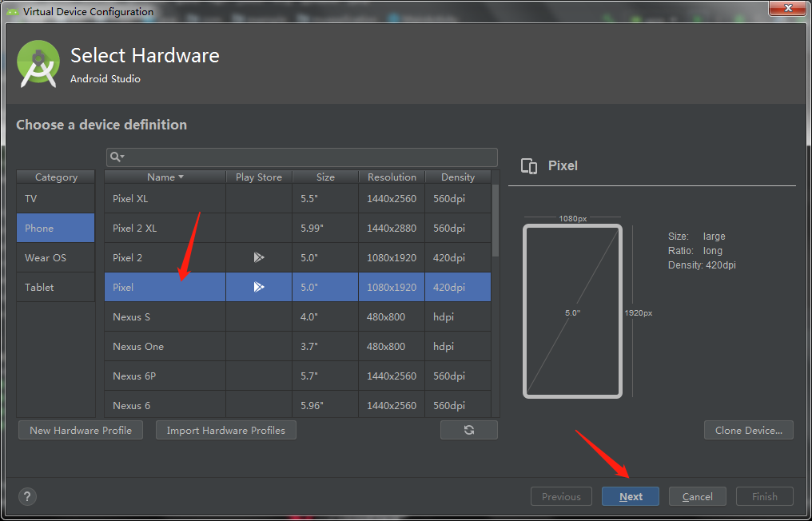Click the 3.7" size cell
The image size is (812, 521).
(325, 346)
